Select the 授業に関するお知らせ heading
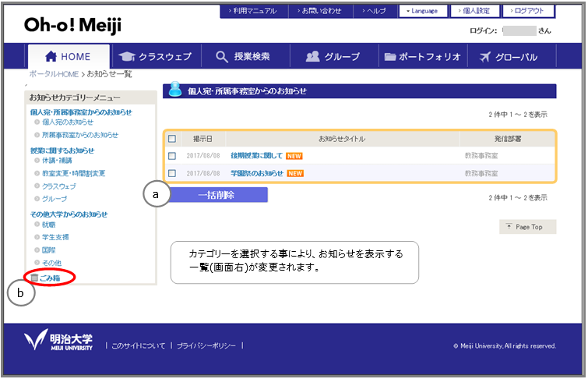 coord(62,151)
